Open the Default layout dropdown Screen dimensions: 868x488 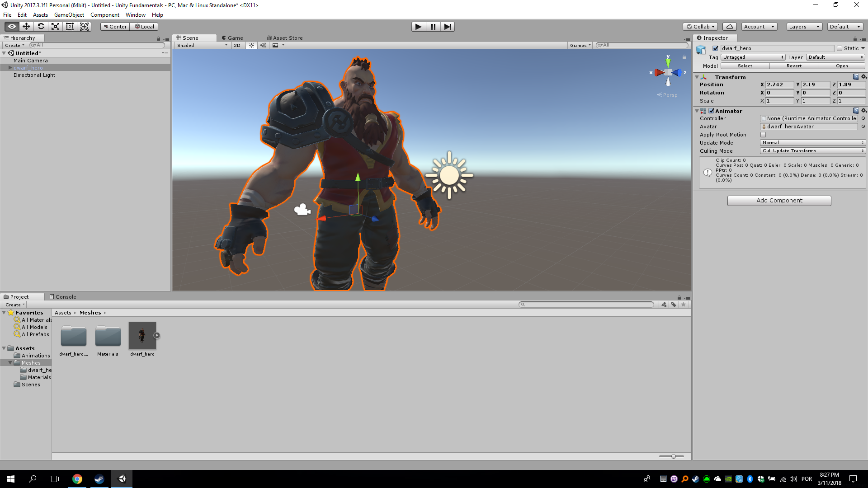pos(845,27)
